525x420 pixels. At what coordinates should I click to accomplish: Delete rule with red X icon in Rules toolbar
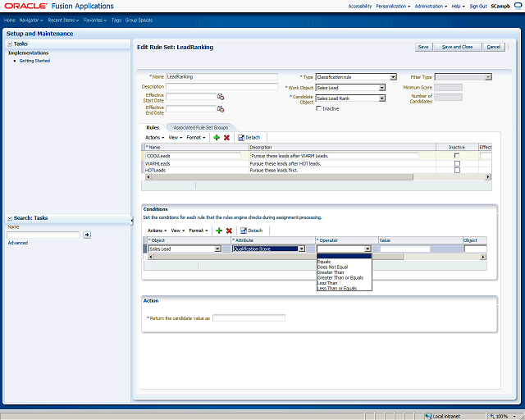click(226, 137)
